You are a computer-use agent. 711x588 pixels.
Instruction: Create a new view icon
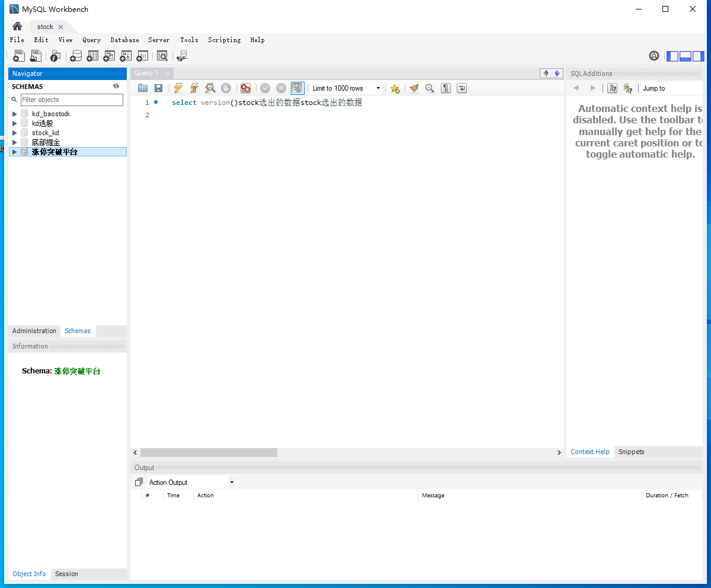[109, 56]
